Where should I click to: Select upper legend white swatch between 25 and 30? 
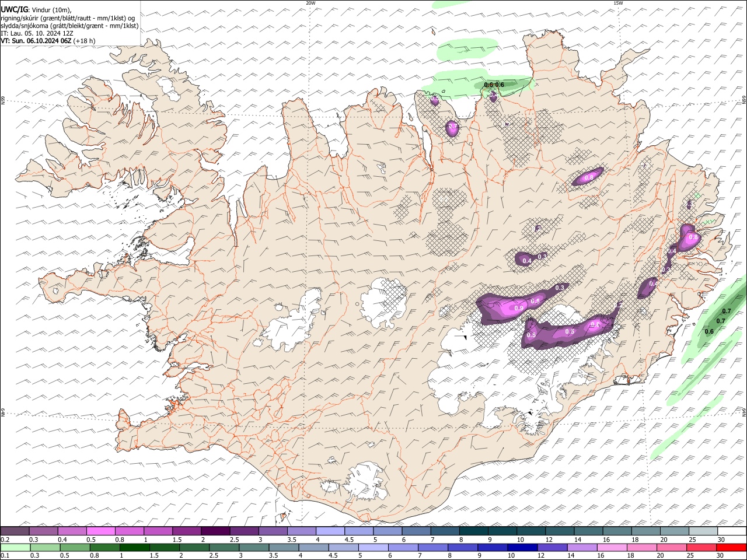[x=703, y=531]
